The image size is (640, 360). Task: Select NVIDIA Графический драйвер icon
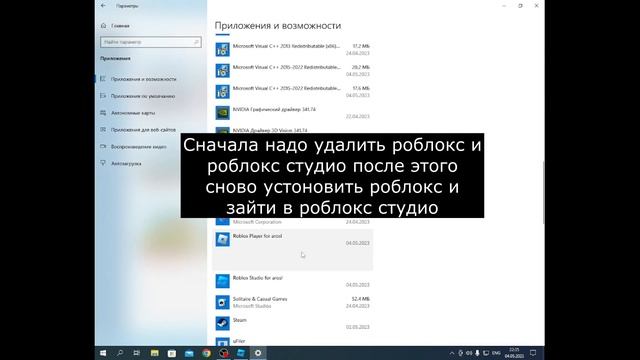coord(222,113)
